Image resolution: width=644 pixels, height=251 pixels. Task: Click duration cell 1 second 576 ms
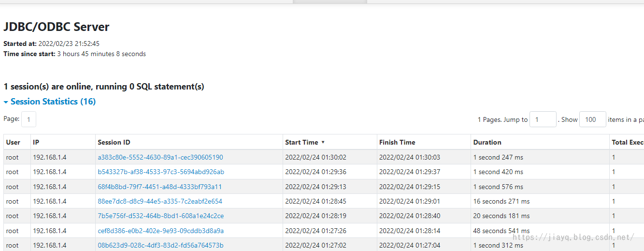[498, 187]
